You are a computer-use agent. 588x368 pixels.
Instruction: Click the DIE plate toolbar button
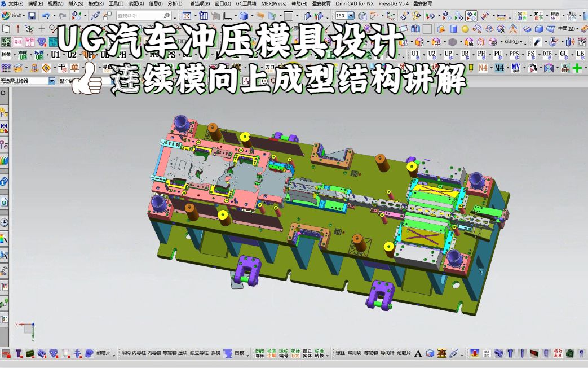point(547,55)
